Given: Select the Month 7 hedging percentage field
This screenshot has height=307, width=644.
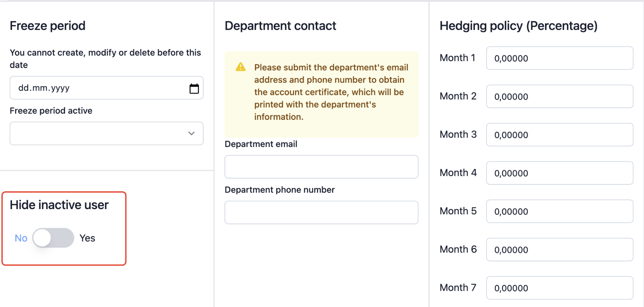Looking at the screenshot, I should point(560,288).
